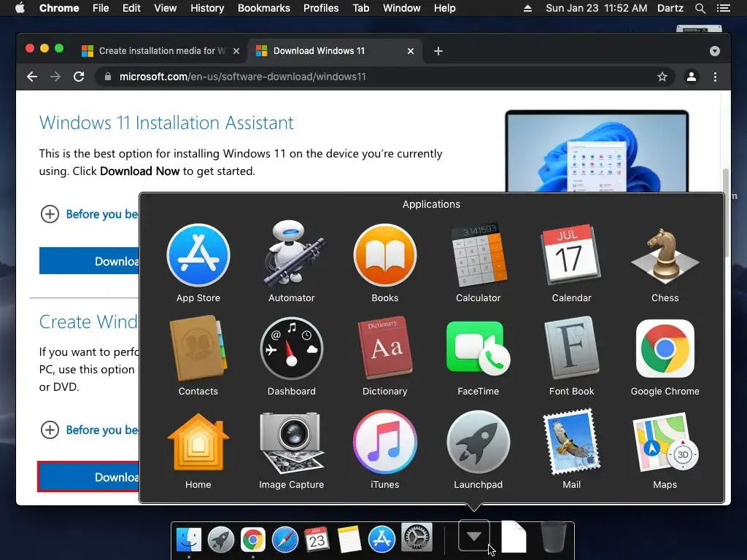Open the Books app icon
747x560 pixels.
[385, 255]
